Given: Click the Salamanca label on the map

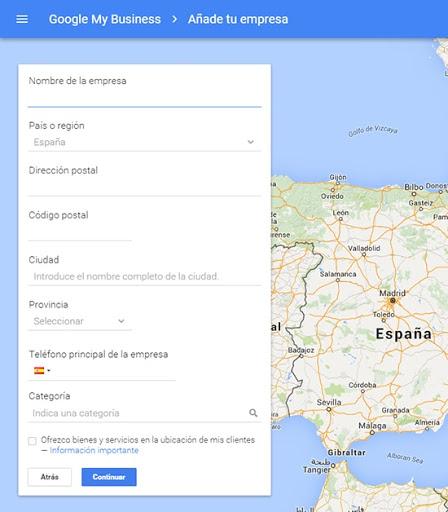Looking at the screenshot, I should tap(338, 274).
